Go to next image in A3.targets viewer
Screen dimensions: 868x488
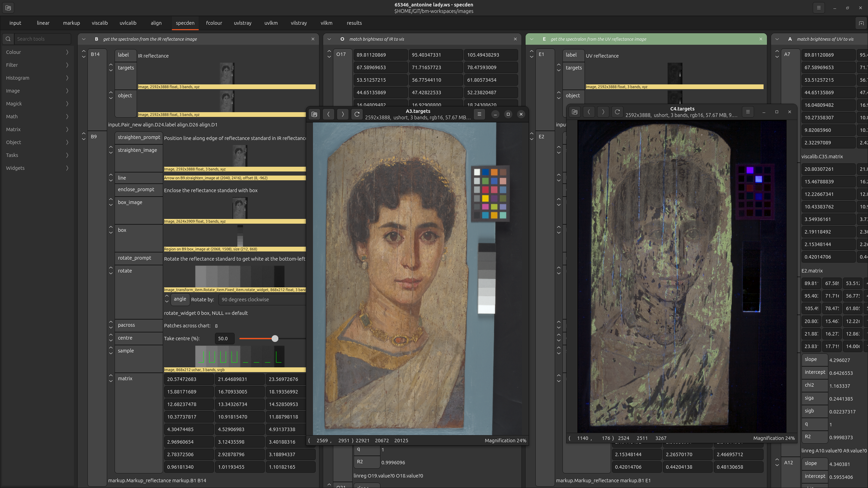342,114
